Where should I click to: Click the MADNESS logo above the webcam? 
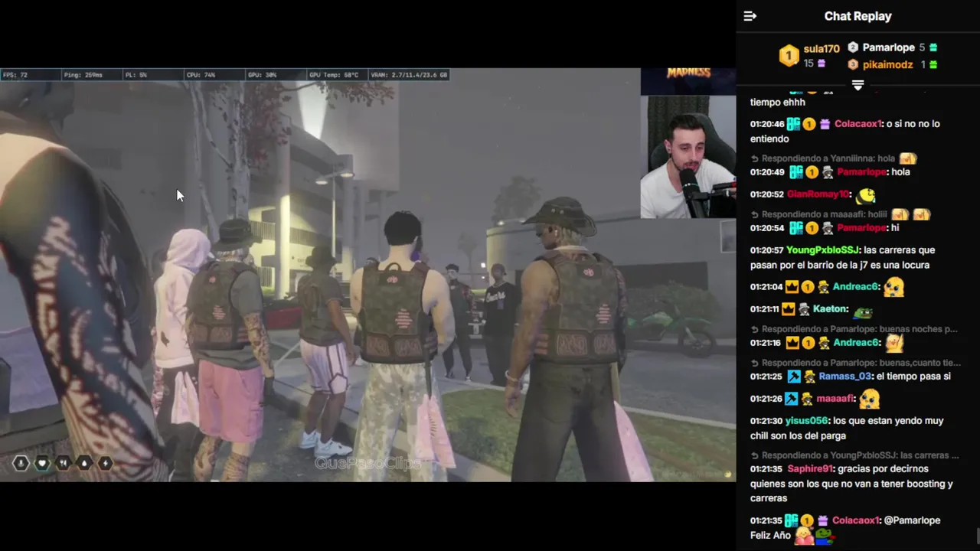(x=688, y=73)
